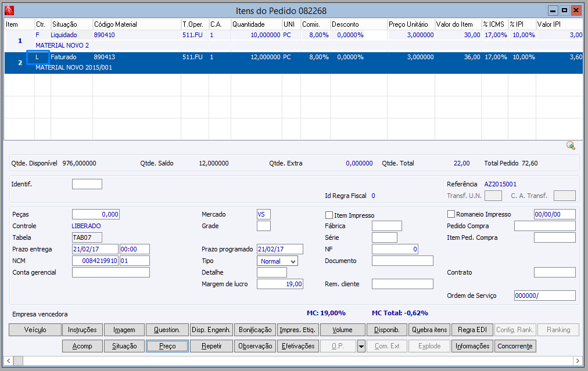The width and height of the screenshot is (588, 371).
Task: Click the application logo icon in title bar
Action: [8, 10]
